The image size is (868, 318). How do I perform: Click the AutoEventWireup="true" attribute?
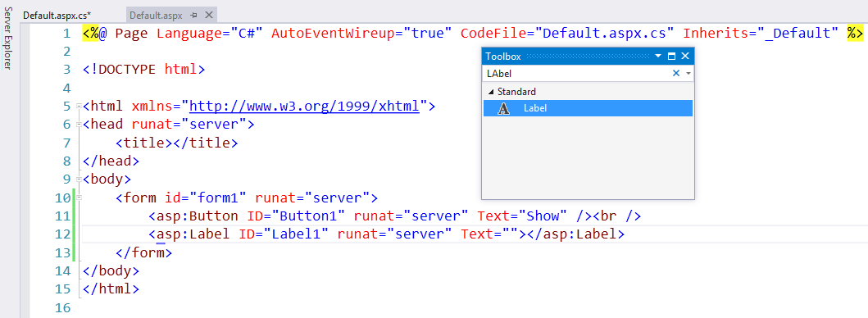(x=361, y=33)
